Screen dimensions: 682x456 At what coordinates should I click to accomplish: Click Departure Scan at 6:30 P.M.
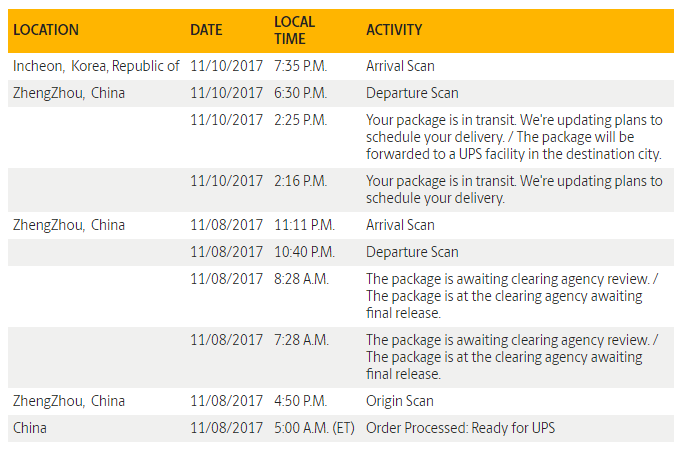pos(412,93)
